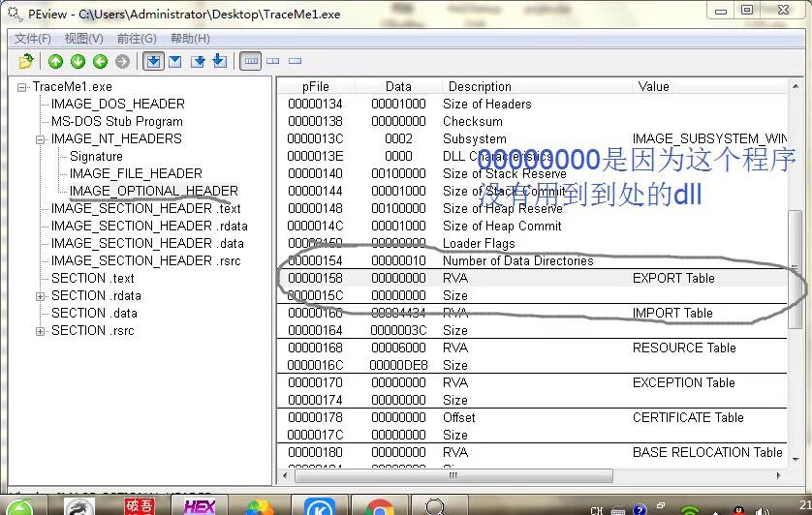This screenshot has height=515, width=812.
Task: Select IMAGE_SECTION_HEADER .rsrc item
Action: (145, 260)
